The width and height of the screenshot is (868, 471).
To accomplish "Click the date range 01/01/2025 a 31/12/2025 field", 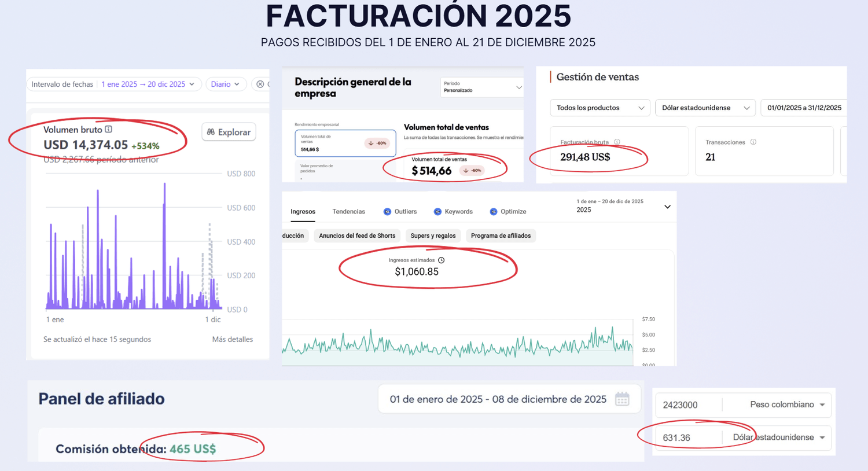I will [x=804, y=108].
